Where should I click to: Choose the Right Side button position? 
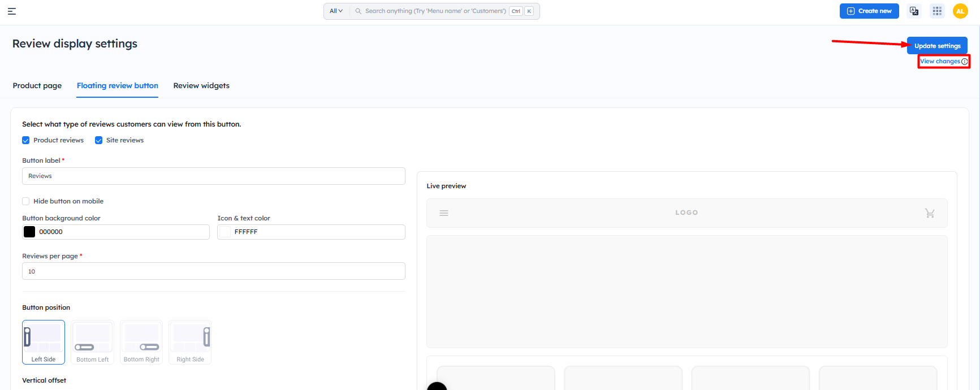click(190, 343)
